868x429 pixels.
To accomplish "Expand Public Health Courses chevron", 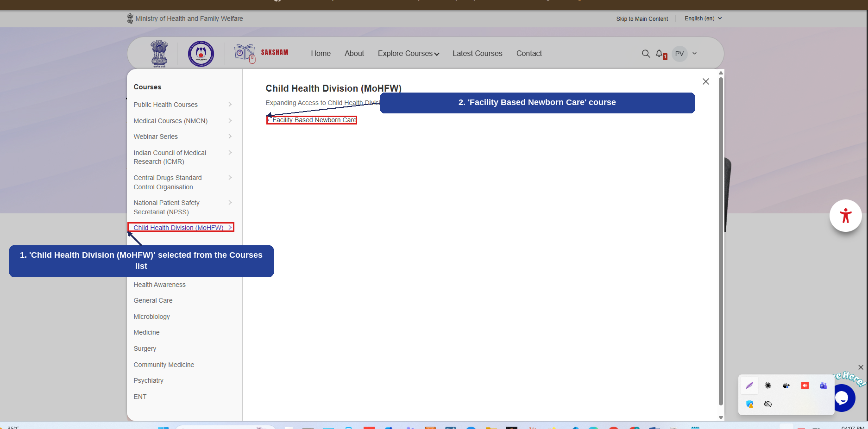I will [230, 105].
